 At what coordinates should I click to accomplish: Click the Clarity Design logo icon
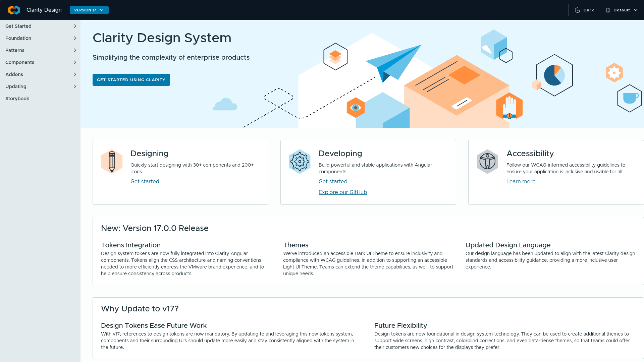coord(14,10)
